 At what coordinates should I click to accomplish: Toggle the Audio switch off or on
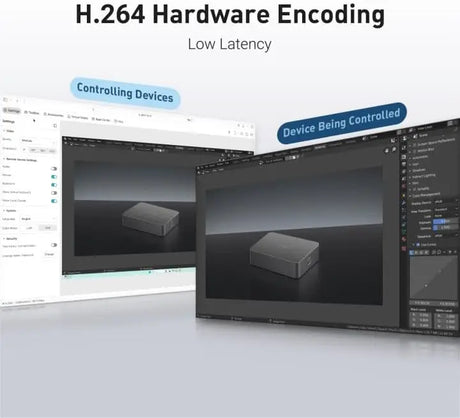pyautogui.click(x=54, y=169)
